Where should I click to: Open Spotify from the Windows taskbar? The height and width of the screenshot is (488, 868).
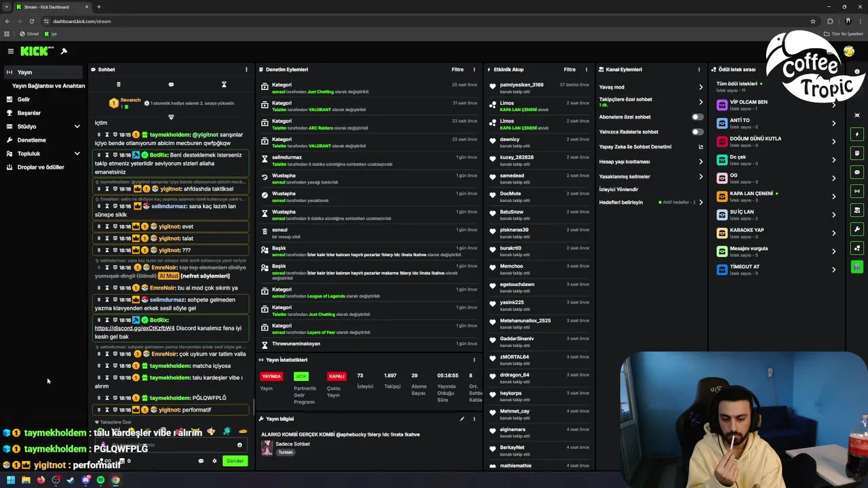click(100, 480)
